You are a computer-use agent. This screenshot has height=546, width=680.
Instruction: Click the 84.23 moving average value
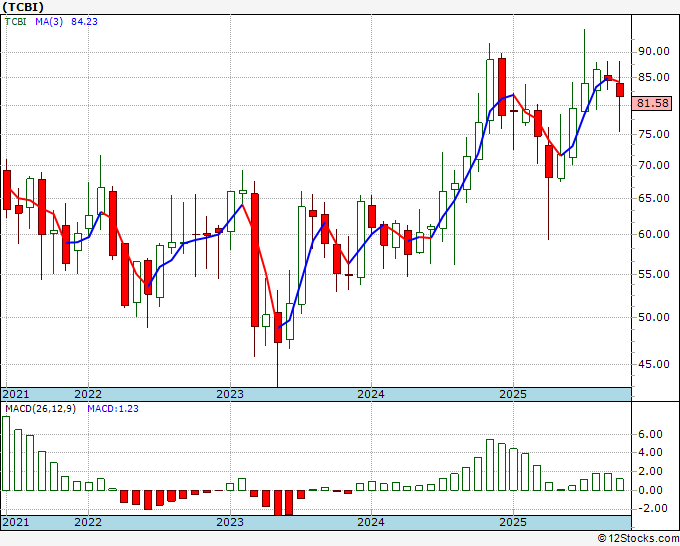coord(84,21)
